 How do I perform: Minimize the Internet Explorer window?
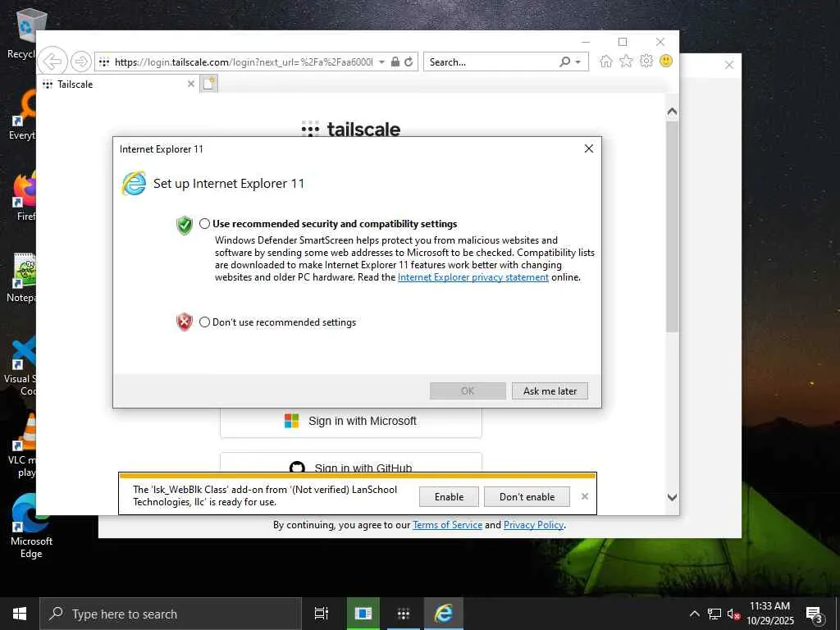tap(586, 42)
